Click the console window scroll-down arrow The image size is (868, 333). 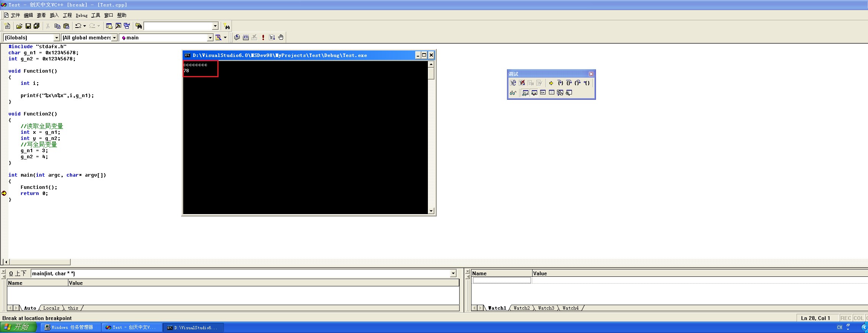click(431, 211)
